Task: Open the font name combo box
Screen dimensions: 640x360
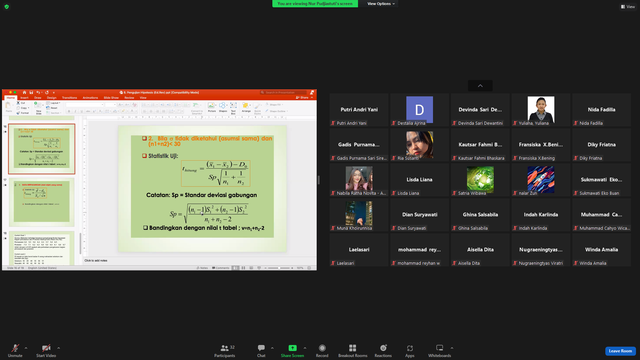Action: tap(85, 105)
